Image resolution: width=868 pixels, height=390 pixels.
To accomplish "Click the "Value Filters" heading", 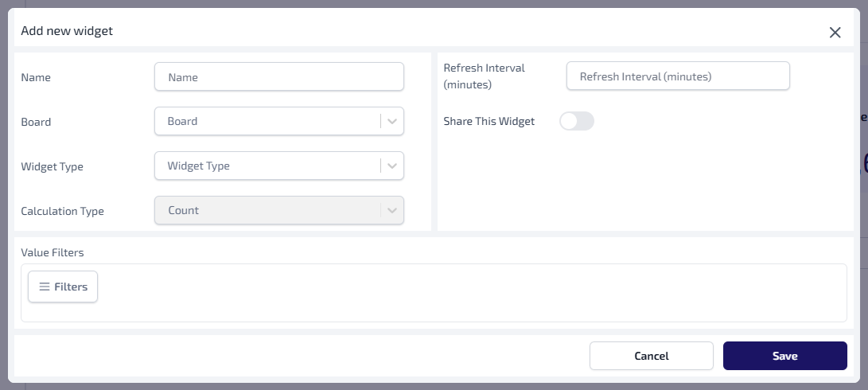I will point(52,252).
